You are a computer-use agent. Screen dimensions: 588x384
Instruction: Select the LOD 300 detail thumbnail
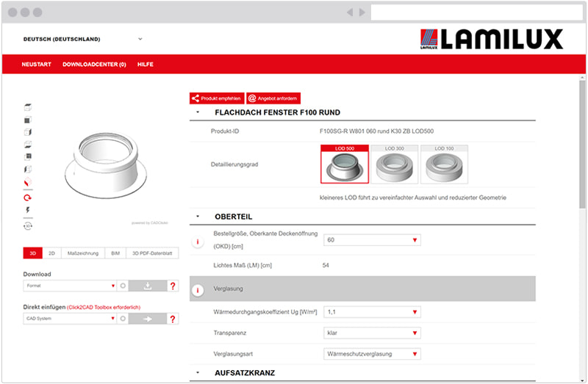click(x=395, y=164)
